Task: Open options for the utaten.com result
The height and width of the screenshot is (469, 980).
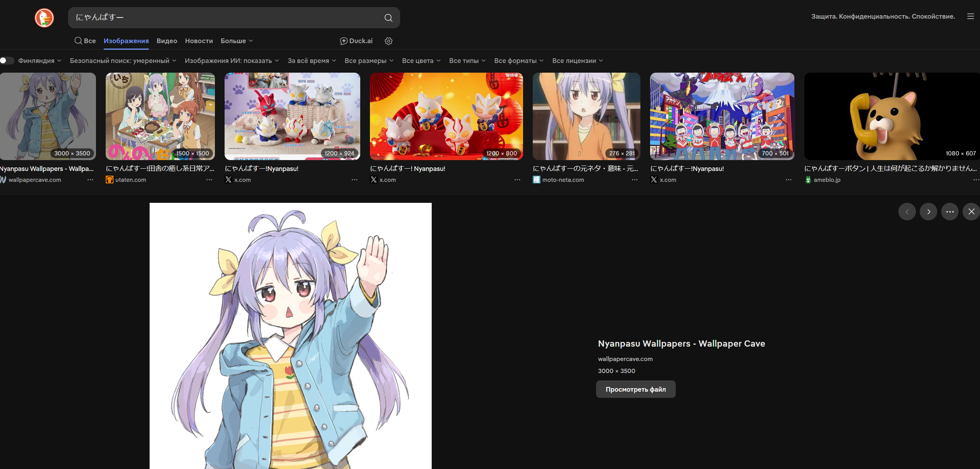Action: coord(209,180)
